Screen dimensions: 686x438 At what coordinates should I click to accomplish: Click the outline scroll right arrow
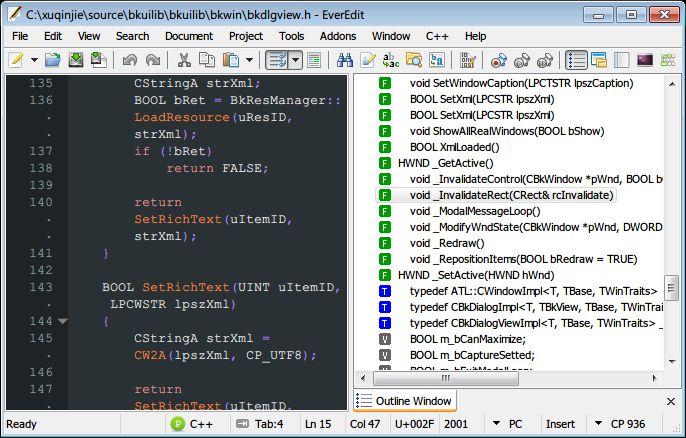click(x=654, y=378)
